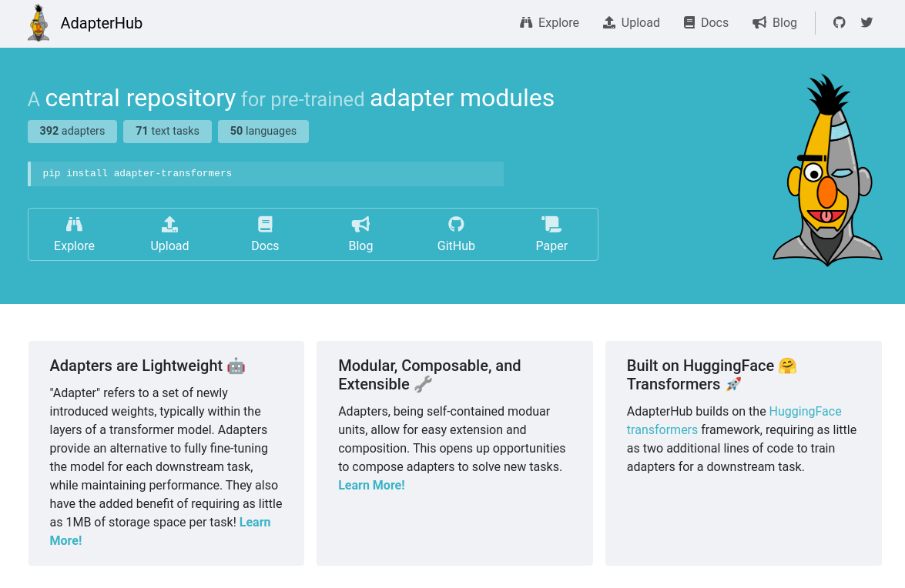Open the AdapterHub home title link
This screenshot has height=588, width=905.
coord(102,23)
